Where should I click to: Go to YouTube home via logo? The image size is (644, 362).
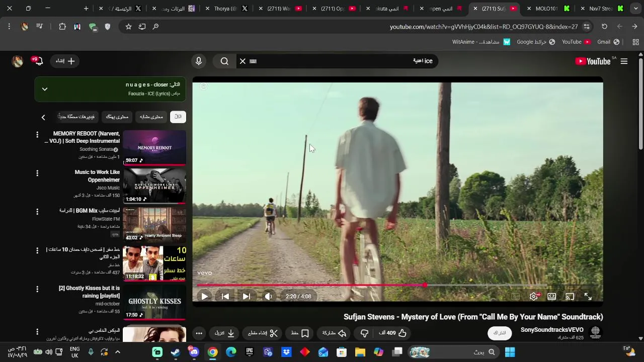pyautogui.click(x=593, y=61)
